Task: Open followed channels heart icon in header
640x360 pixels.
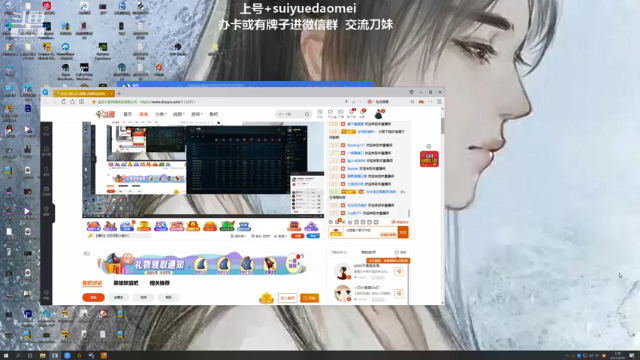Action: pyautogui.click(x=331, y=113)
